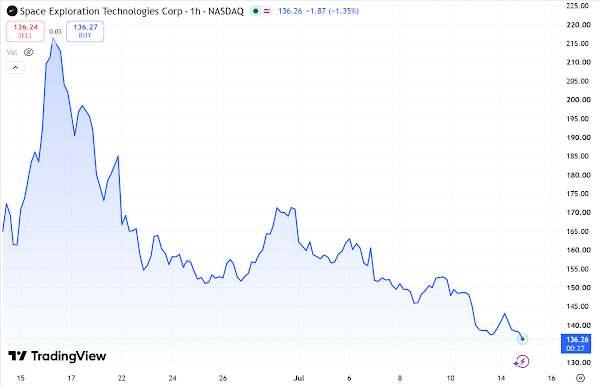Open symbol search via Space Exploration title
The width and height of the screenshot is (600, 386).
(101, 11)
